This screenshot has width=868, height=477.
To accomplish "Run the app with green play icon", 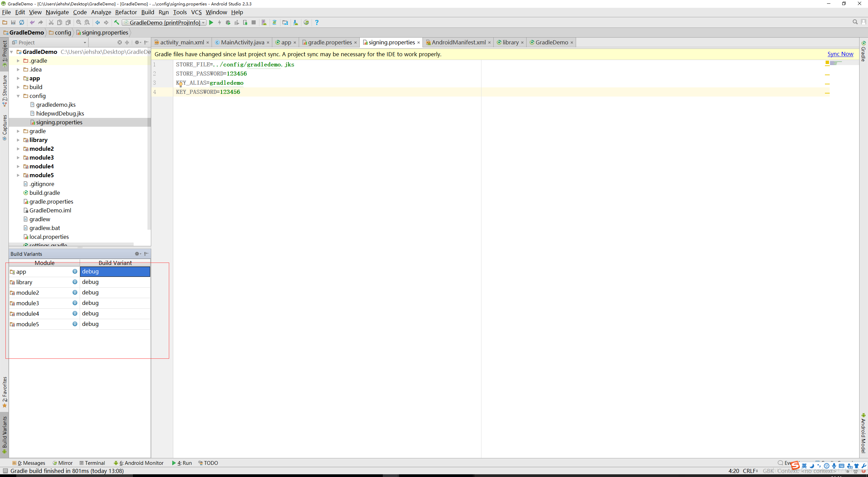I will [x=211, y=22].
